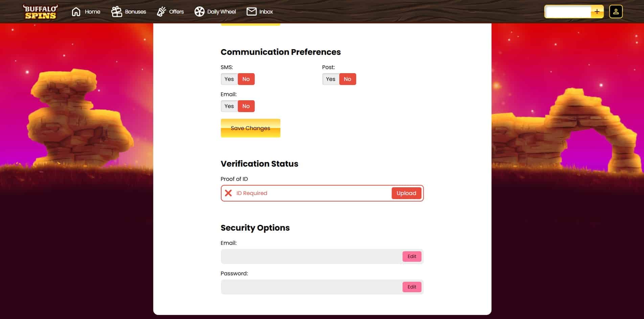Click the plus icon on the balance bar
The image size is (644, 319).
click(596, 11)
